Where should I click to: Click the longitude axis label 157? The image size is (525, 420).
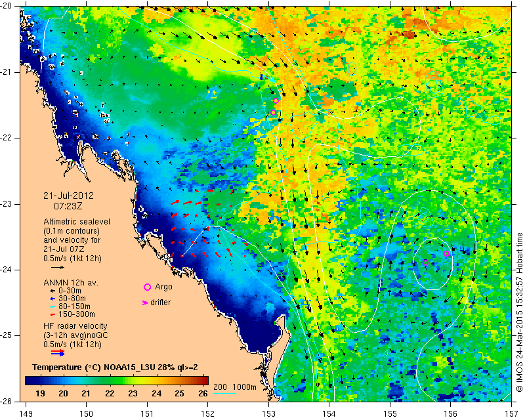tap(512, 414)
